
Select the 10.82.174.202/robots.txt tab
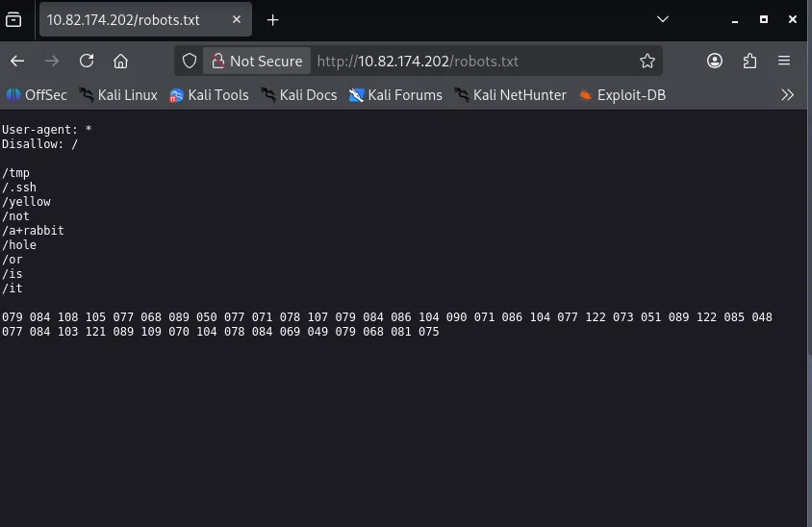point(125,19)
